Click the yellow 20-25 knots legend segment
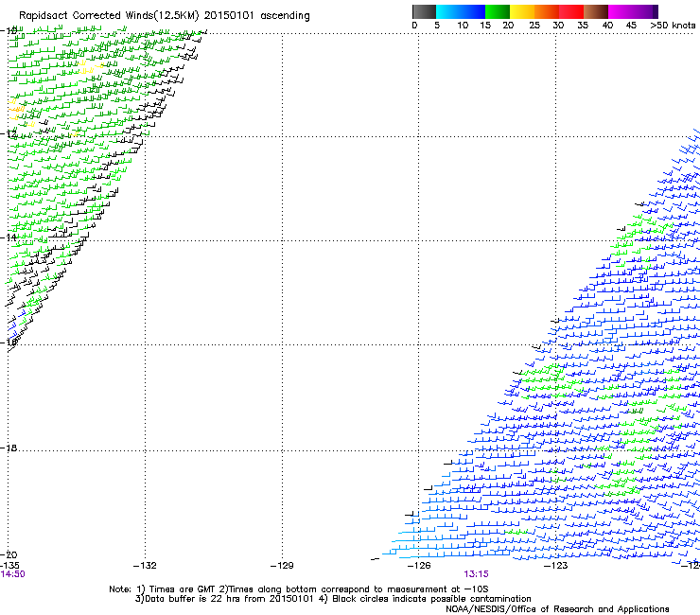 522,11
